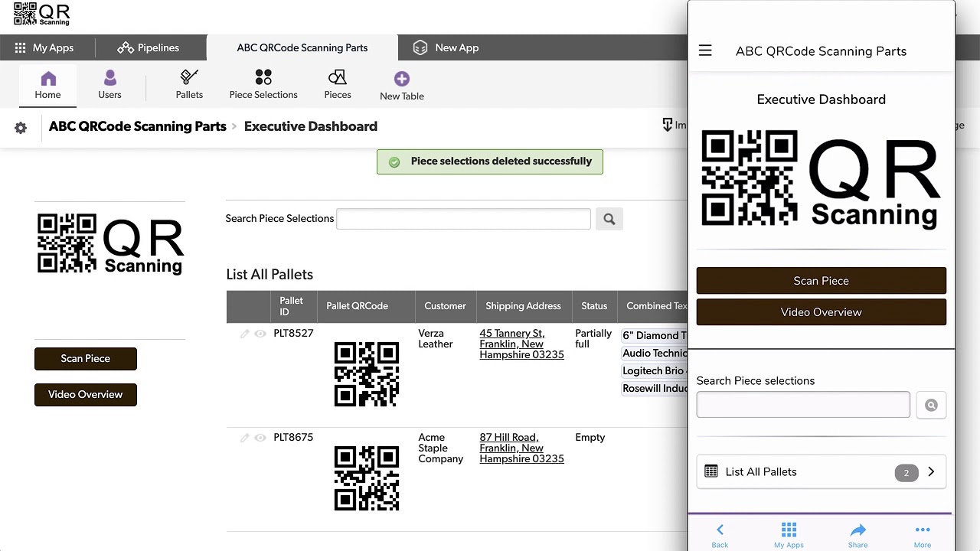View pallet PLT8675 with eye icon
980x551 pixels.
click(x=260, y=438)
